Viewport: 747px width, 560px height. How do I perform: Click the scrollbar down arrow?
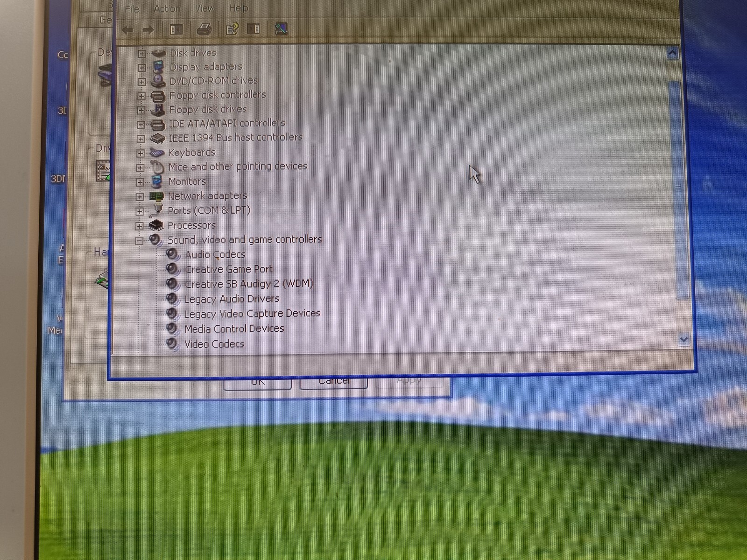tap(684, 339)
